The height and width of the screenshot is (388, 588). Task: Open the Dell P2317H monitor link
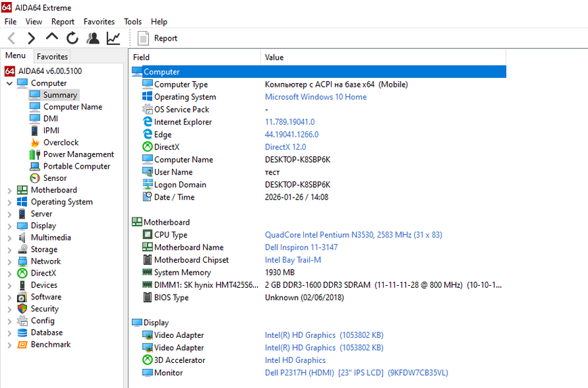[x=356, y=373]
